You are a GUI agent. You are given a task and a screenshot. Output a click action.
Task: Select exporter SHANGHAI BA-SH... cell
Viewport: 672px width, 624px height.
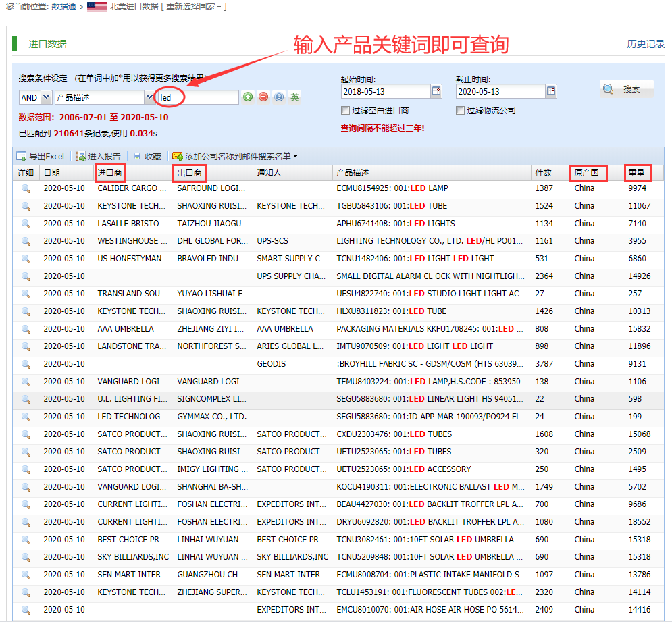tap(213, 488)
